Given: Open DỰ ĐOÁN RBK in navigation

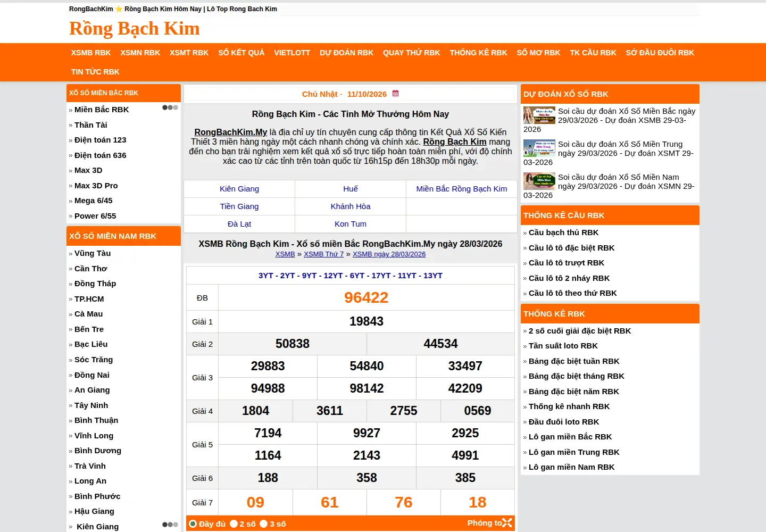Looking at the screenshot, I should click(346, 53).
